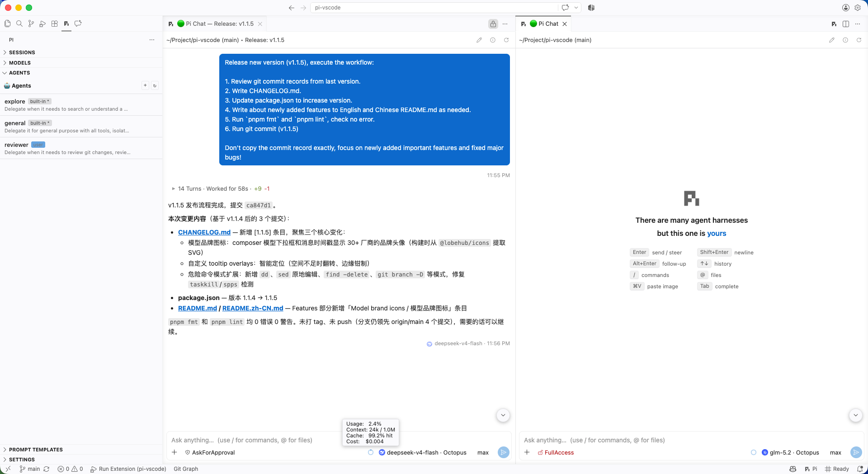
Task: Jump to bottom in left chat
Action: (x=503, y=415)
